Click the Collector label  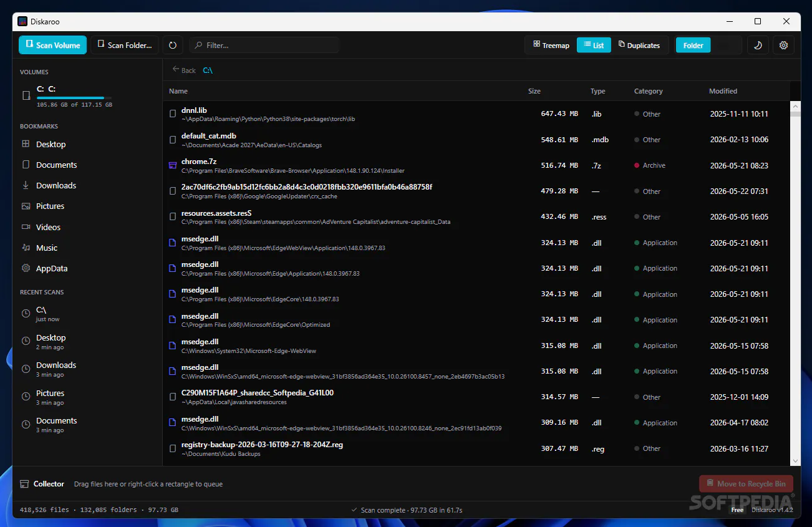pos(49,484)
